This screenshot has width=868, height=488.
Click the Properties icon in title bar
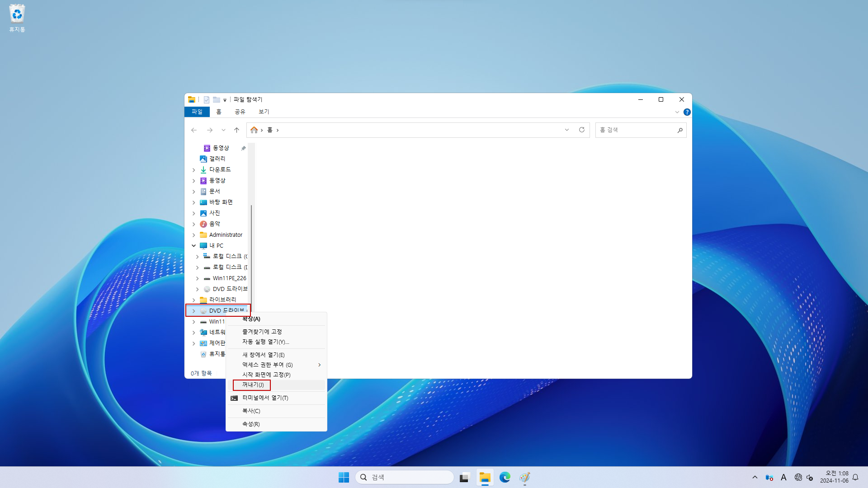pyautogui.click(x=207, y=100)
